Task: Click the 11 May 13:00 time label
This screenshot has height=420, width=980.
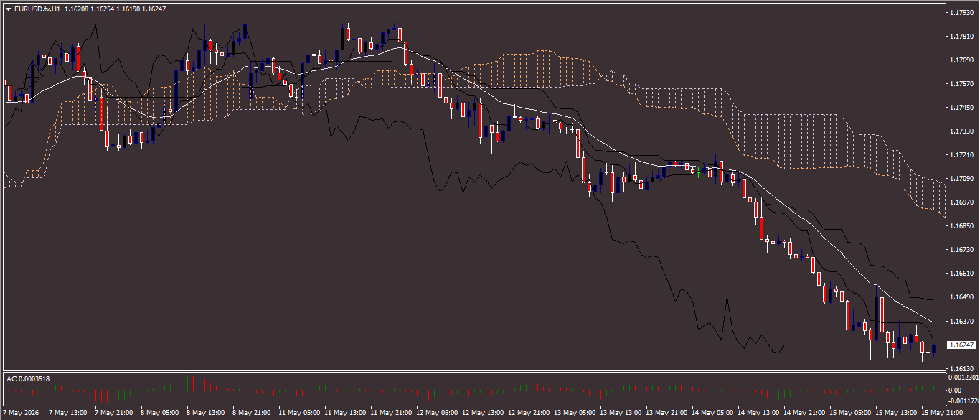Action: point(345,414)
